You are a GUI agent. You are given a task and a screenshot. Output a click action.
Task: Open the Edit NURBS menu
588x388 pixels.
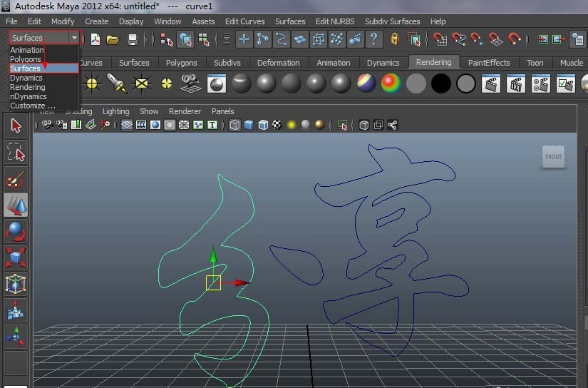point(334,21)
